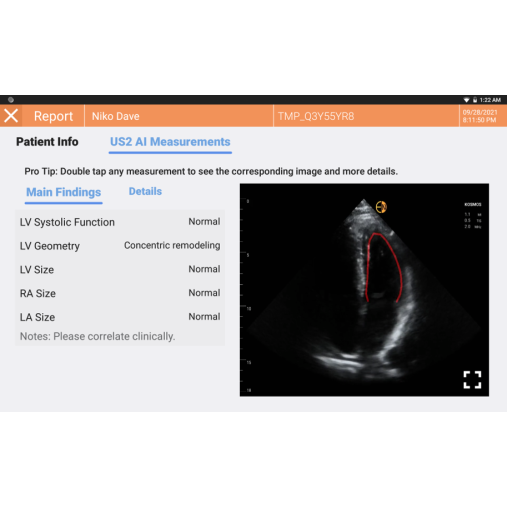Tap the Wi-Fi status icon
507x507 pixels.
466,100
